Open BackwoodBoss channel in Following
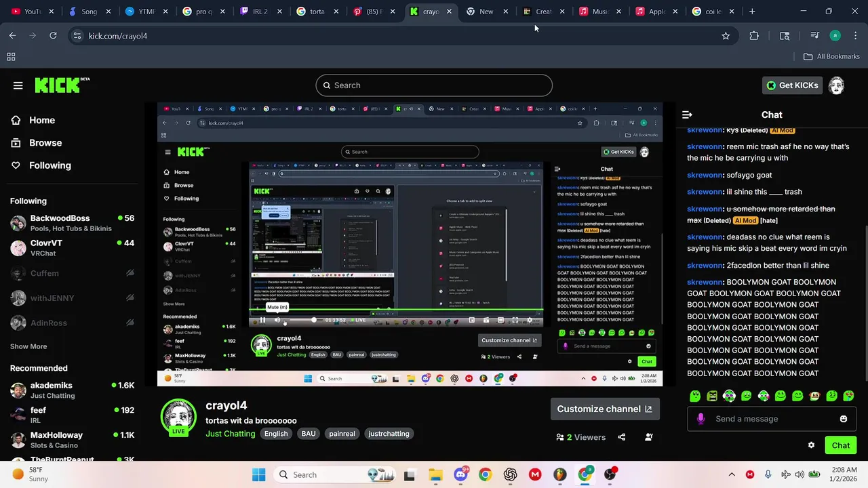Screen dimensions: 868x488 (71, 223)
